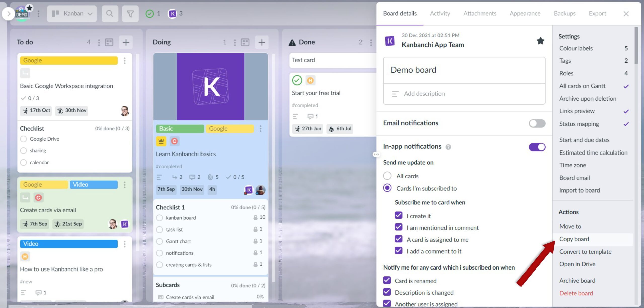Viewport: 644px width, 308px height.
Task: Uncheck Description is changed checkbox
Action: (387, 292)
